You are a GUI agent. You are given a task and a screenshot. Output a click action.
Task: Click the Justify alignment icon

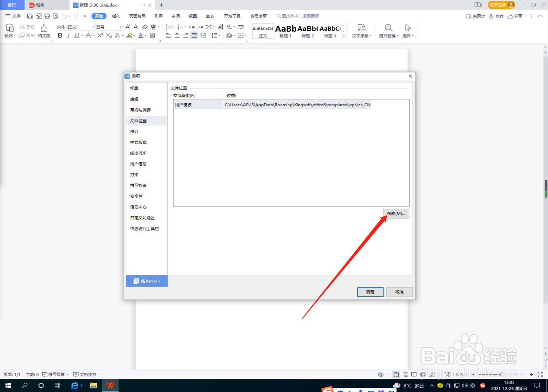(194, 35)
